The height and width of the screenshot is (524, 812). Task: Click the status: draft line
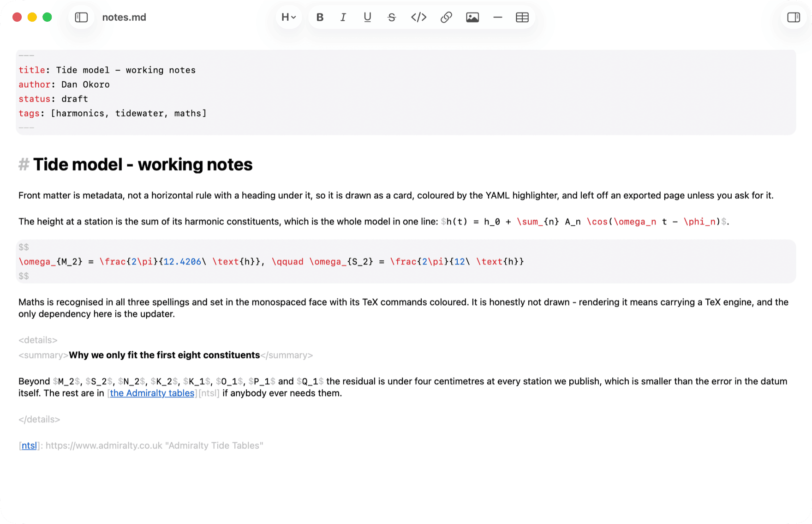pos(53,99)
